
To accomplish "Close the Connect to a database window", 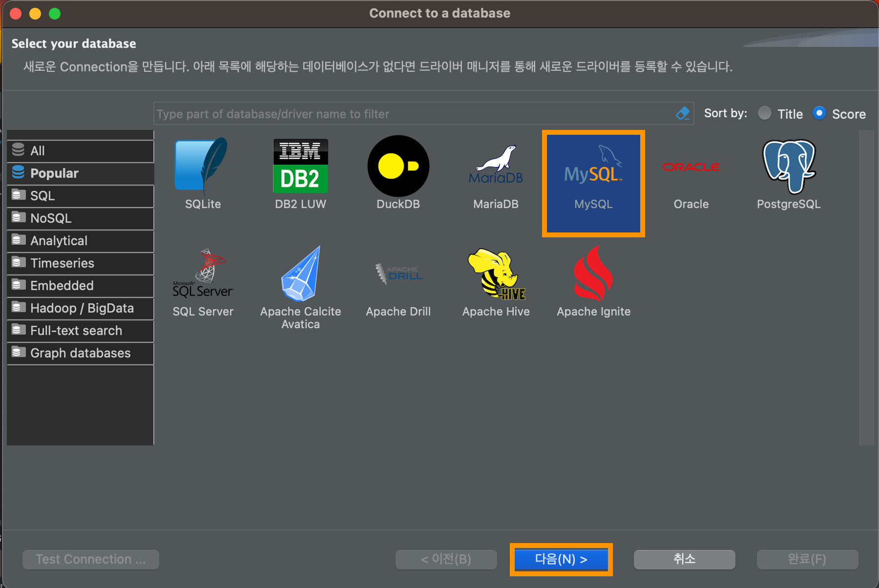I will tap(16, 13).
